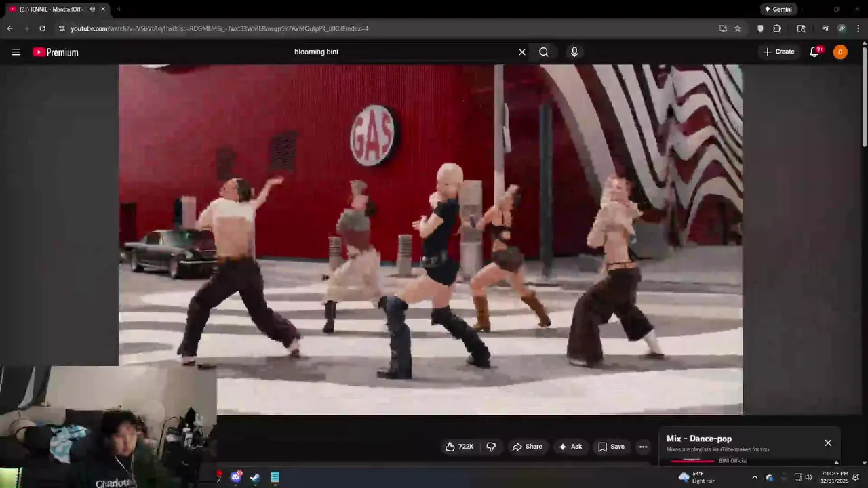
Task: Share this video
Action: [x=528, y=447]
